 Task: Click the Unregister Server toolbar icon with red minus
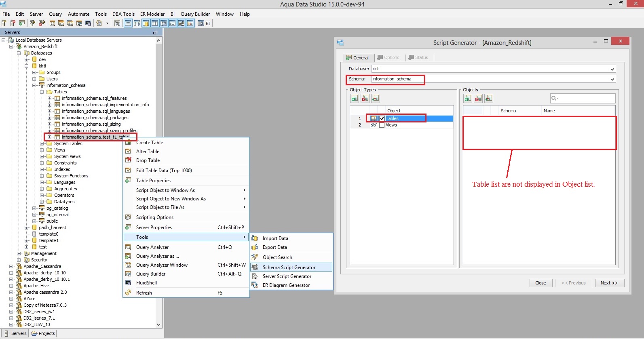13,23
